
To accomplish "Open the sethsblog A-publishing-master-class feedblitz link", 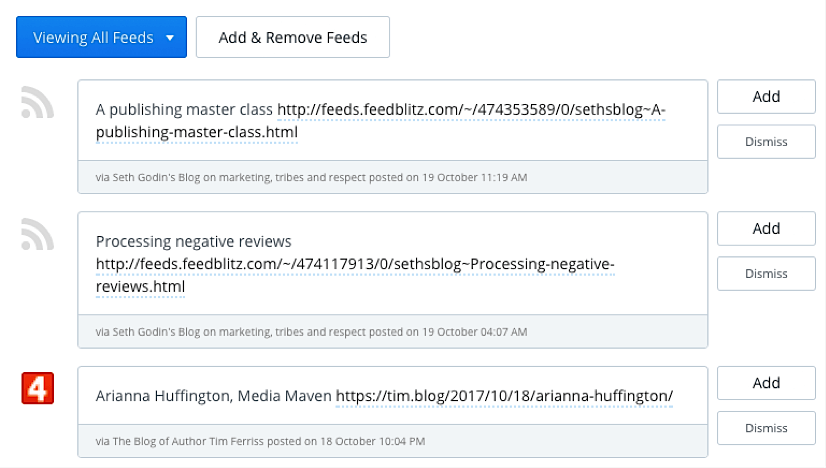I will pyautogui.click(x=471, y=110).
